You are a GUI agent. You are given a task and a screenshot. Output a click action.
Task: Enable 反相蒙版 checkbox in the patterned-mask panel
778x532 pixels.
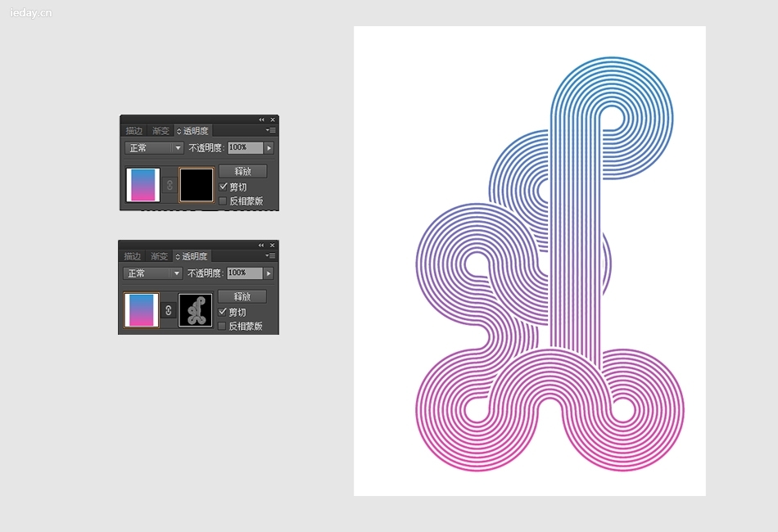pyautogui.click(x=222, y=326)
